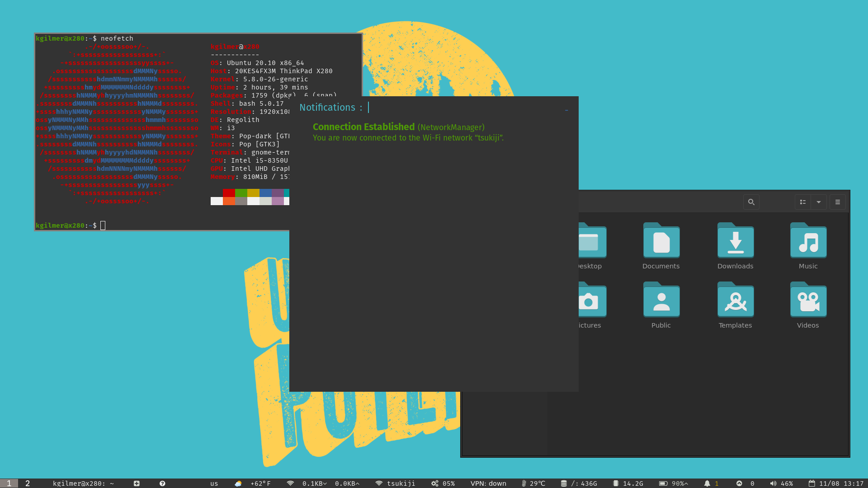Open the view options dropdown in file manager
Screen dimensions: 868x488
819,202
